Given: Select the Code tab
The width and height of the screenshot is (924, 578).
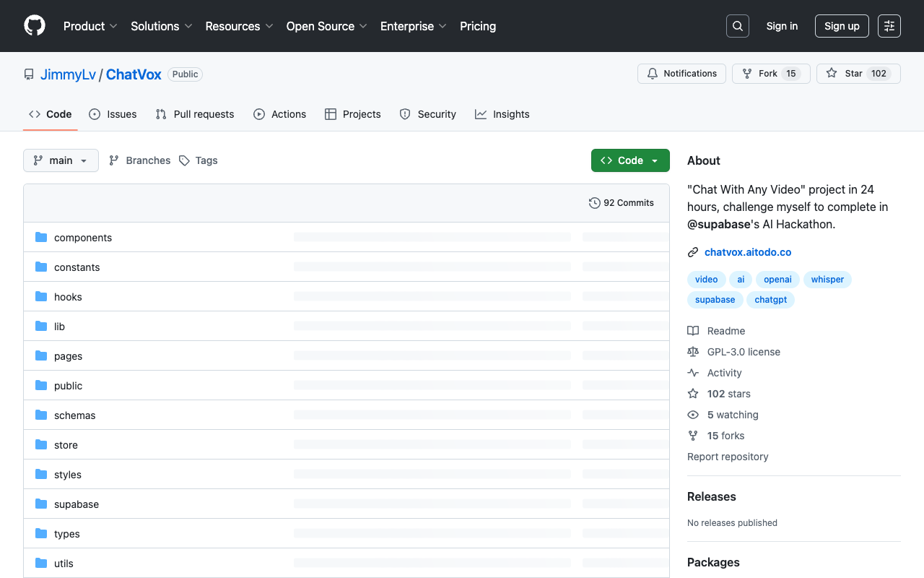Looking at the screenshot, I should pos(51,114).
